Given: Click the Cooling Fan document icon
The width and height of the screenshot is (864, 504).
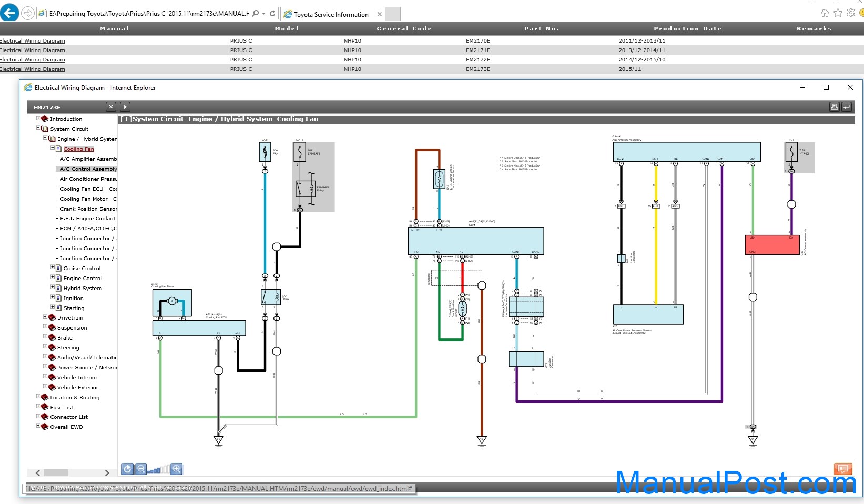Looking at the screenshot, I should pos(59,149).
